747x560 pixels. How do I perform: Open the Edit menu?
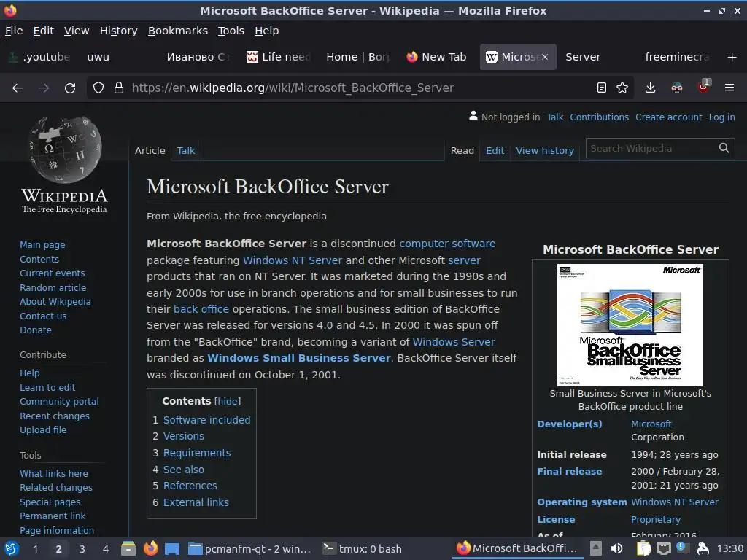[43, 31]
